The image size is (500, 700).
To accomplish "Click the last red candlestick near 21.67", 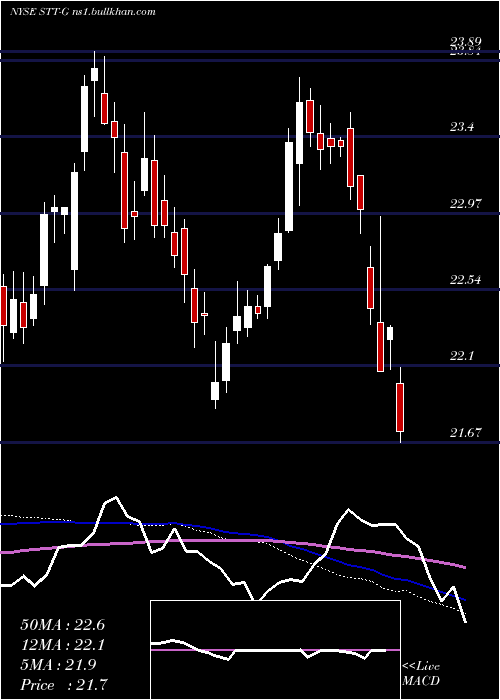I will pos(400,407).
